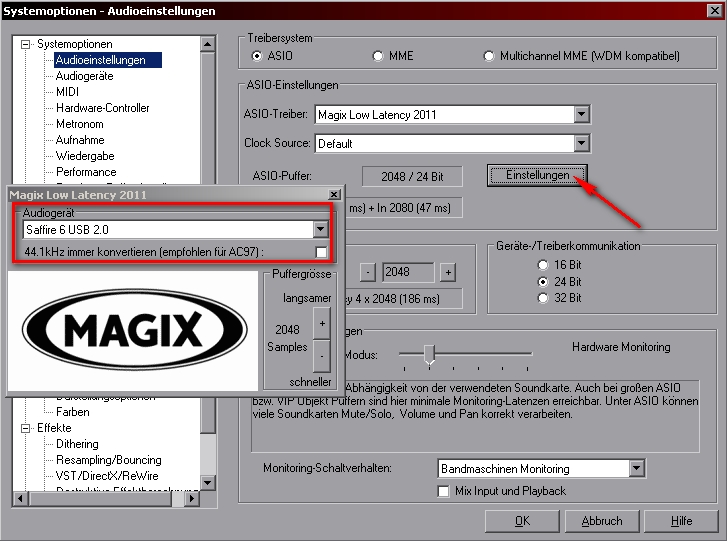Image resolution: width=727 pixels, height=541 pixels.
Task: Select Farben in the options tree
Action: 72,412
